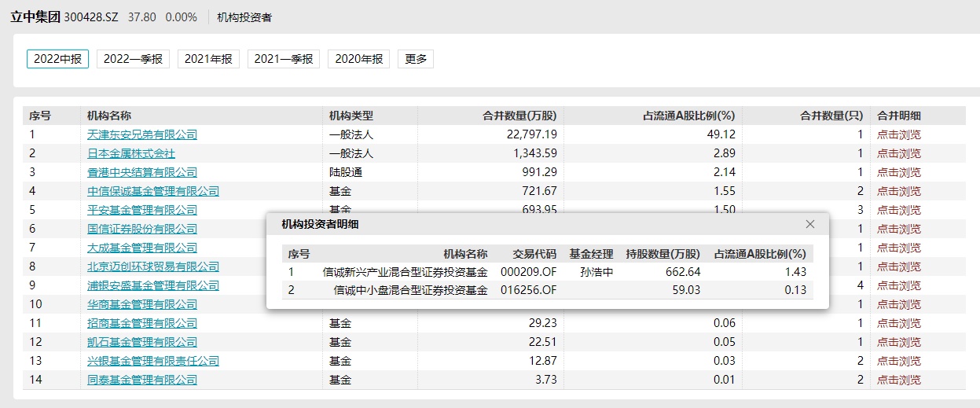Click 点击浏览 for 浦银安盛基金 row
This screenshot has height=408, width=980.
[899, 285]
